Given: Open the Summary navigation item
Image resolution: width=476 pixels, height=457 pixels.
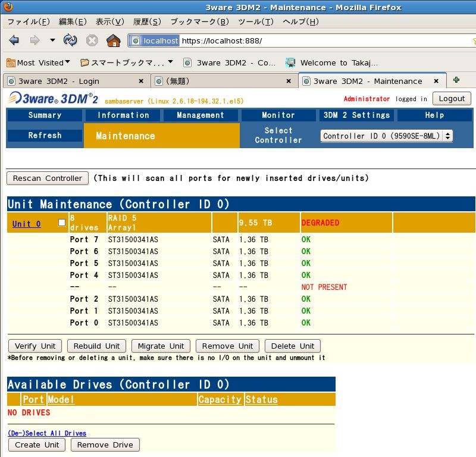Looking at the screenshot, I should tap(45, 115).
